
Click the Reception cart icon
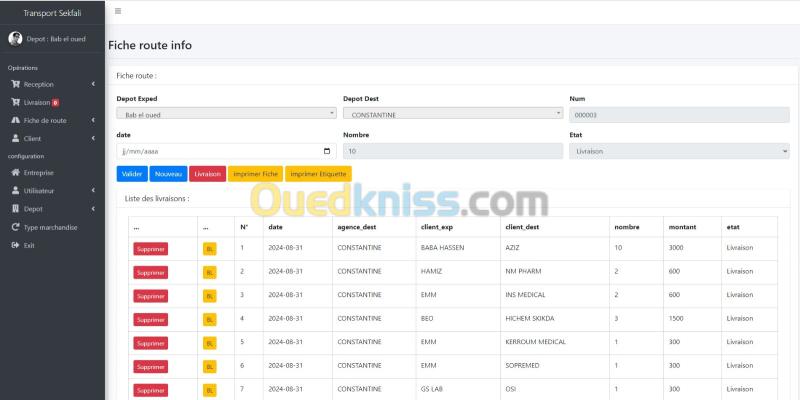click(15, 84)
